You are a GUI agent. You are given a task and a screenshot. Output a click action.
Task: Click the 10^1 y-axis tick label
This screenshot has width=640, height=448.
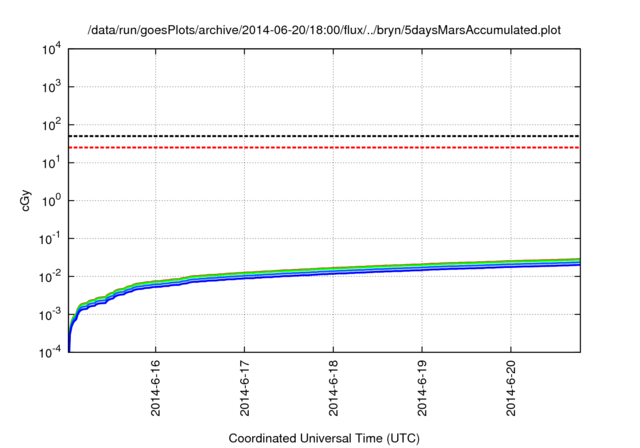pyautogui.click(x=53, y=163)
